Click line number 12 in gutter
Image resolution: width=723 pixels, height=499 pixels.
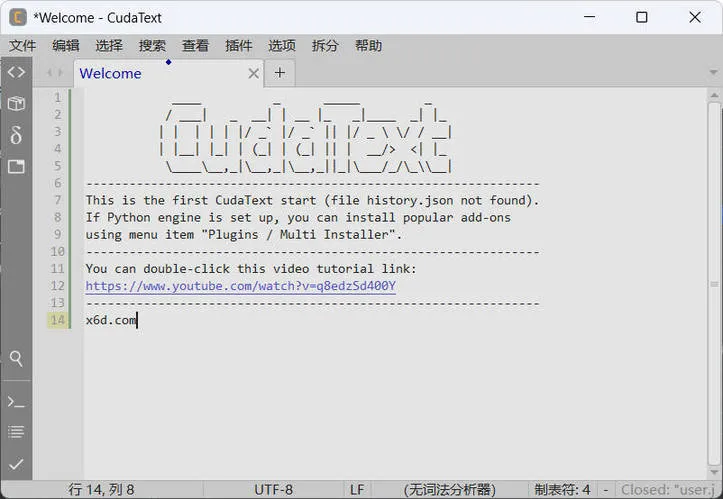coord(58,285)
